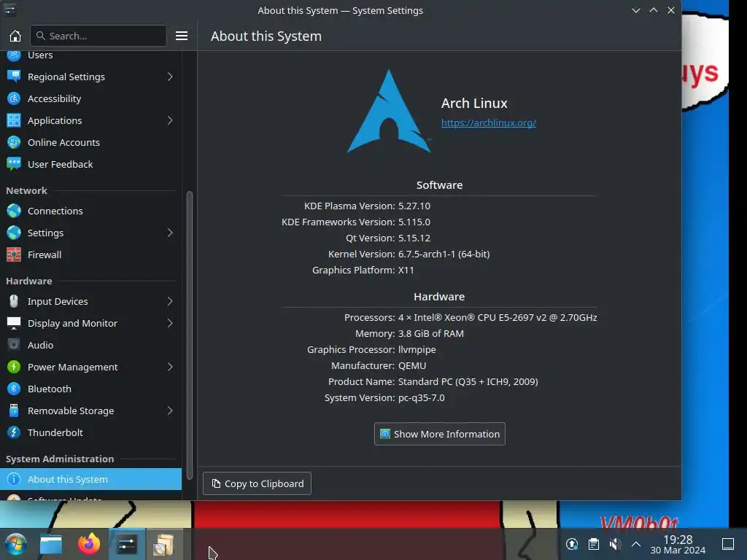The height and width of the screenshot is (560, 747).
Task: Open the network Settings globe icon
Action: 14,233
